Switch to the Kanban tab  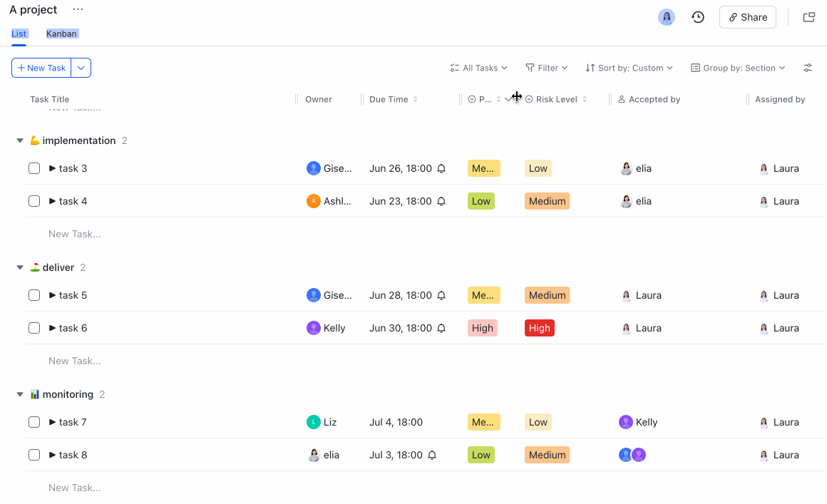click(62, 34)
